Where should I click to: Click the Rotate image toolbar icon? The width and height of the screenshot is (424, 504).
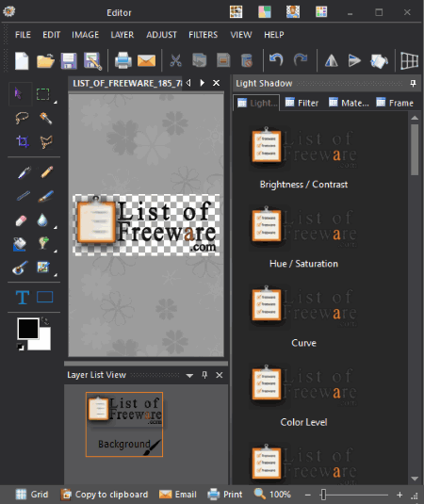coord(379,60)
